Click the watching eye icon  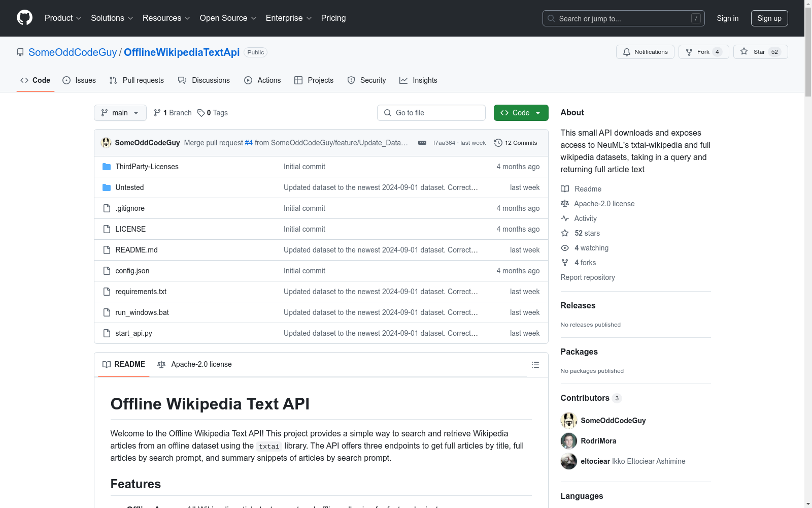click(565, 248)
